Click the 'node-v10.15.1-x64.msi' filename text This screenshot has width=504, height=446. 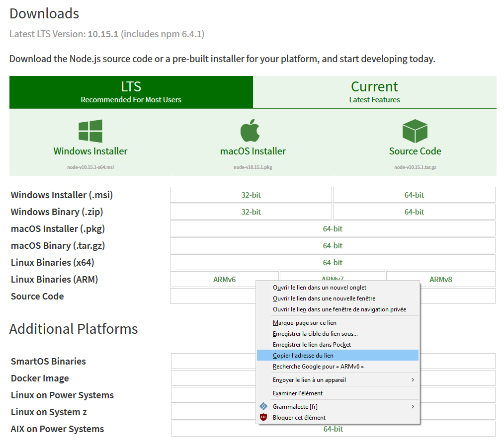[90, 167]
